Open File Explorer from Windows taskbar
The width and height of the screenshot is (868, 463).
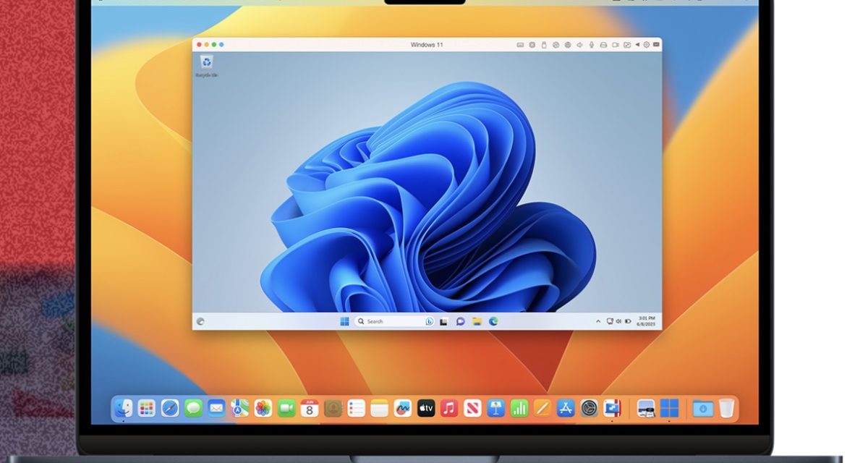(x=477, y=321)
